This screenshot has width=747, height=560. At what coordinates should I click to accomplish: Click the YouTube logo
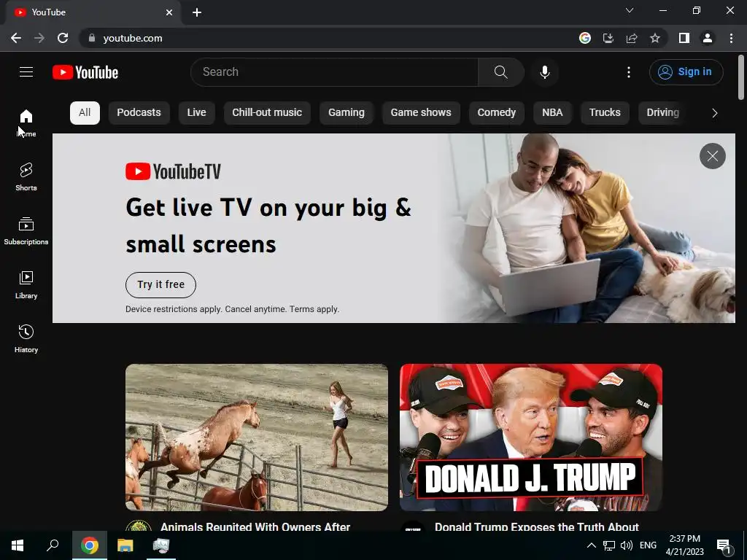85,72
